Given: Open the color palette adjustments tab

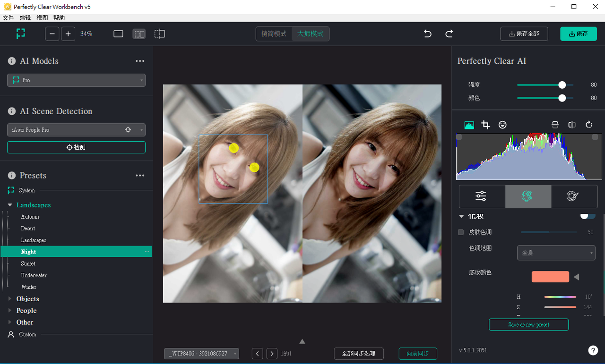Looking at the screenshot, I should [573, 196].
